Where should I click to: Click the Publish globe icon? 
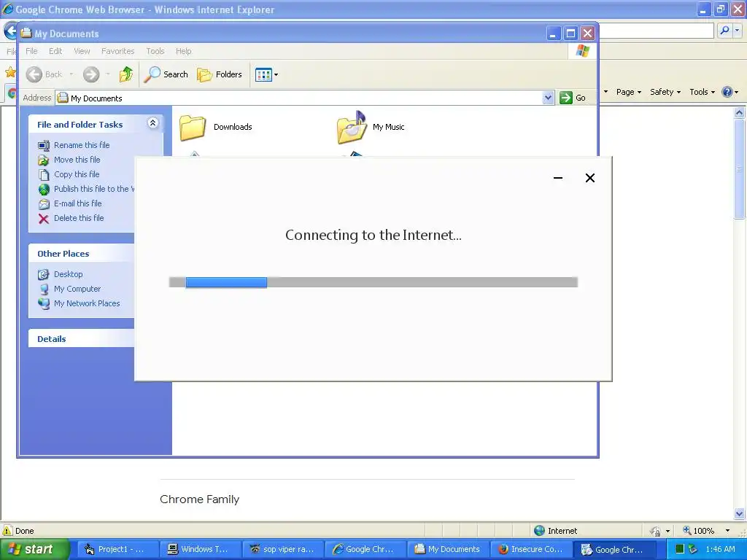[x=43, y=190]
